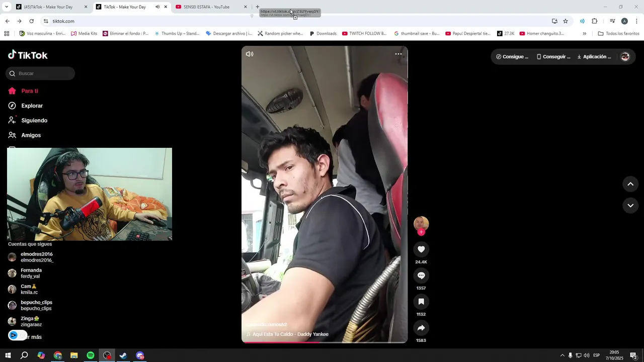Open OBS Studio taskbar icon

(x=107, y=355)
